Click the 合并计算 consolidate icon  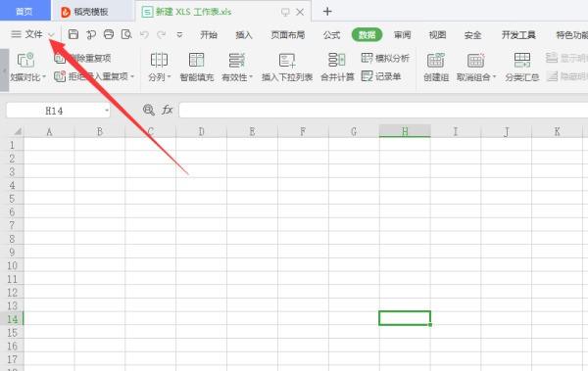pyautogui.click(x=337, y=60)
